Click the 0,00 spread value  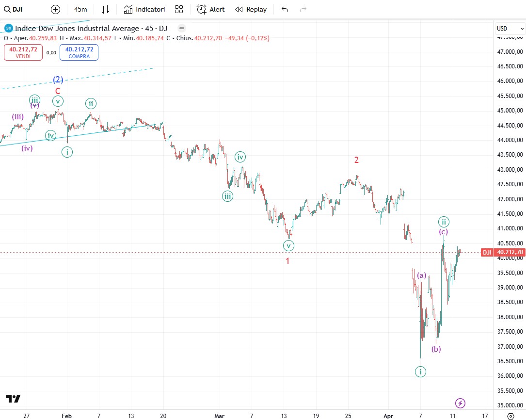[x=51, y=53]
